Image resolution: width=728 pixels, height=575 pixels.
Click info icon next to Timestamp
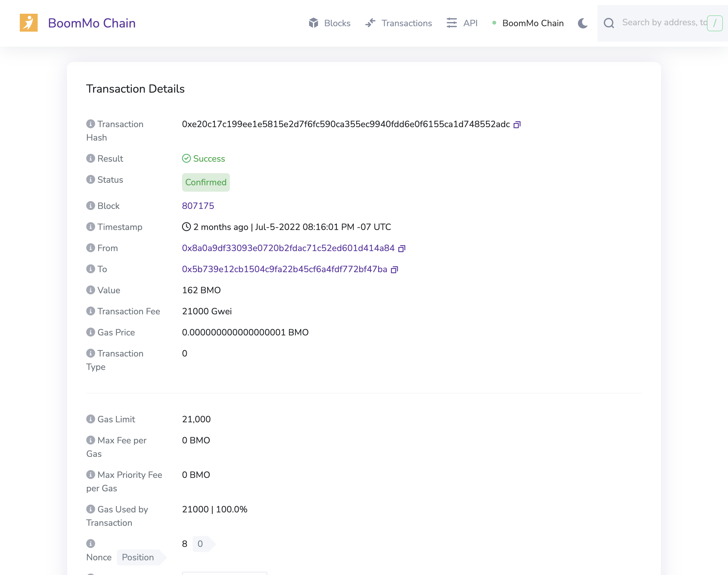point(90,226)
